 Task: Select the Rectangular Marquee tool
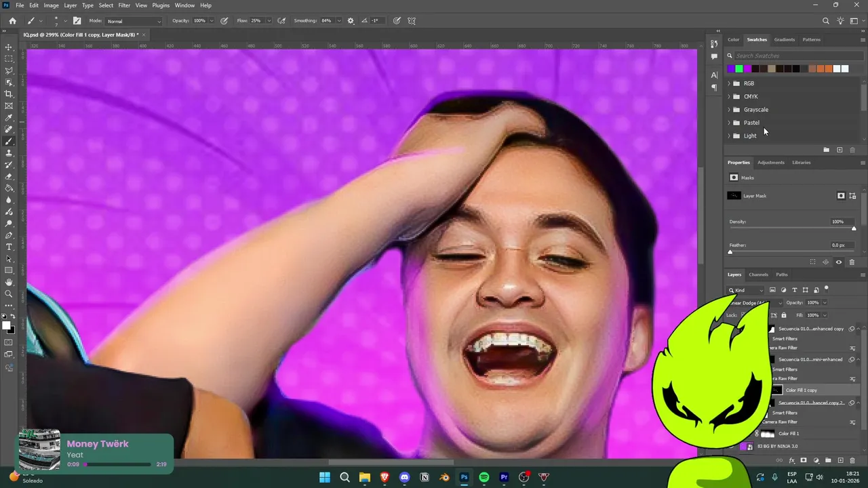[x=9, y=59]
